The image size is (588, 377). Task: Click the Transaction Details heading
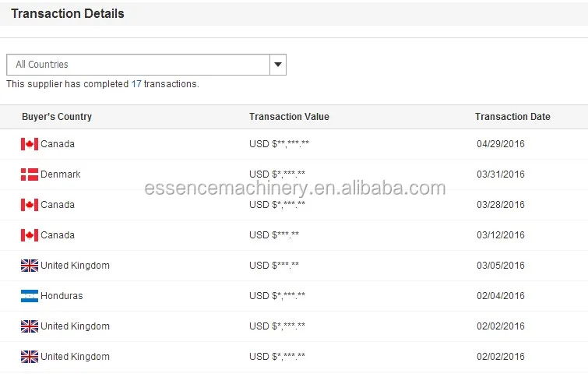[x=68, y=13]
